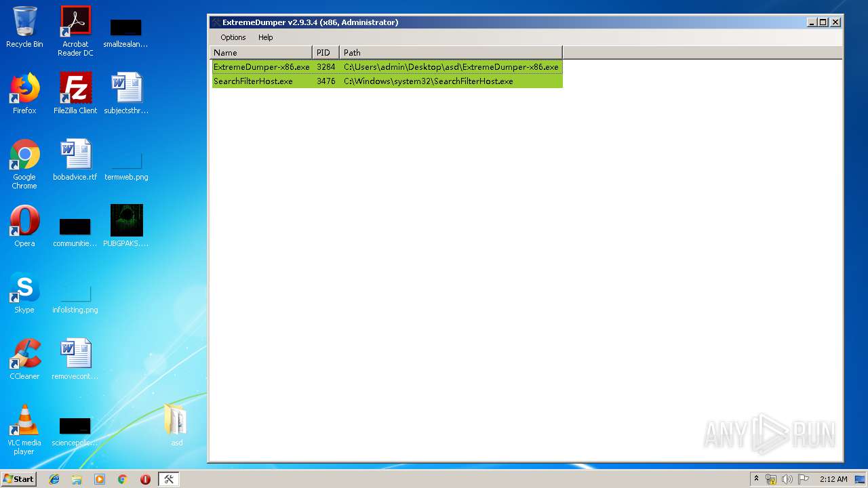Viewport: 868px width, 488px height.
Task: Open the Acrobat Reader DC shortcut
Action: click(75, 31)
